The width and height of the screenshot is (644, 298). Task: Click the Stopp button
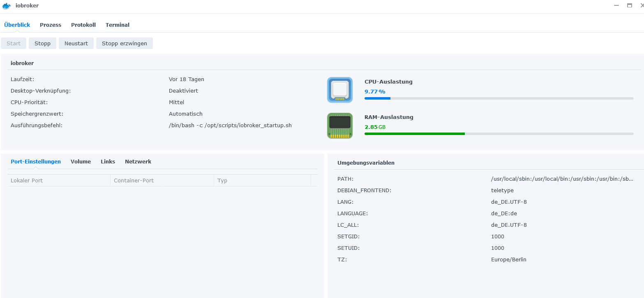coord(42,43)
